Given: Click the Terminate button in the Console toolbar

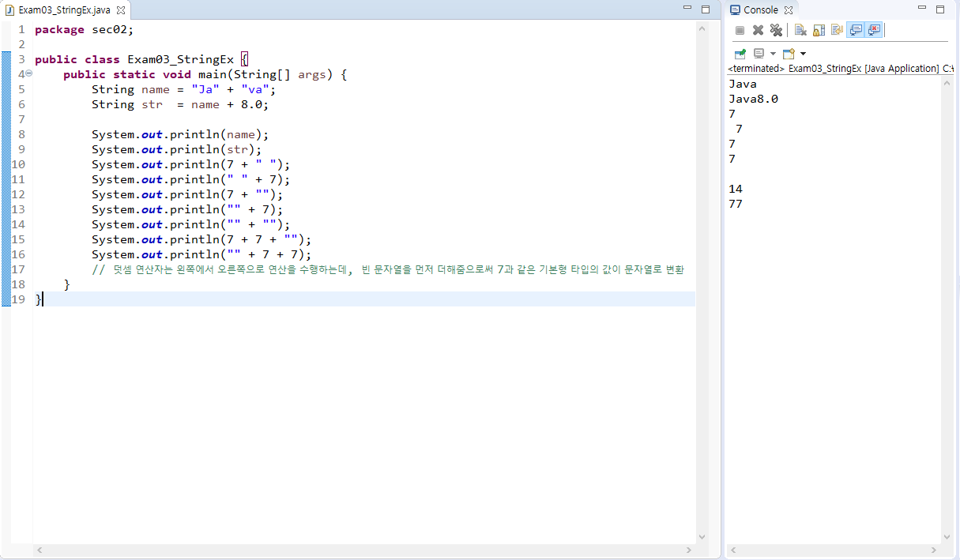Looking at the screenshot, I should point(740,30).
